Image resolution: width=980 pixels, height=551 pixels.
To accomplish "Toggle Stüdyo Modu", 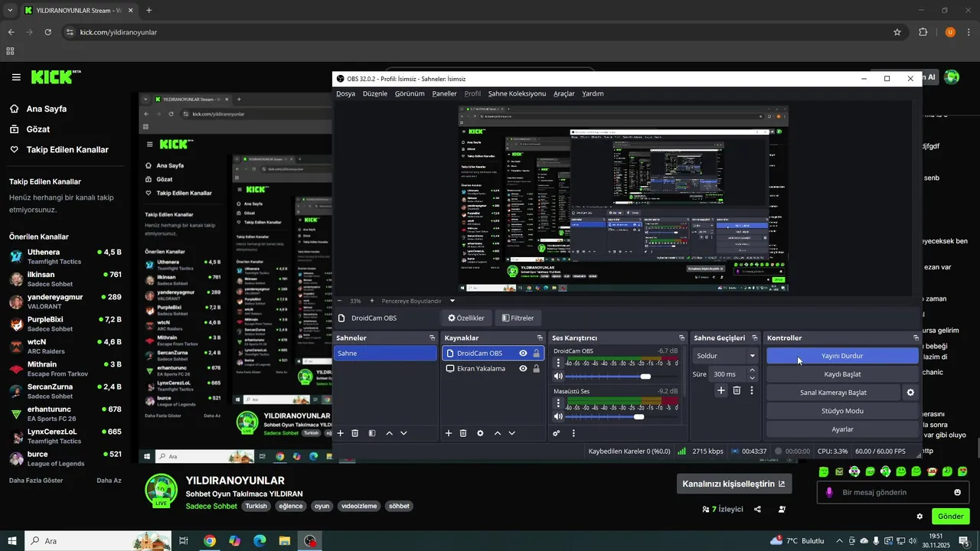I will pos(842,411).
